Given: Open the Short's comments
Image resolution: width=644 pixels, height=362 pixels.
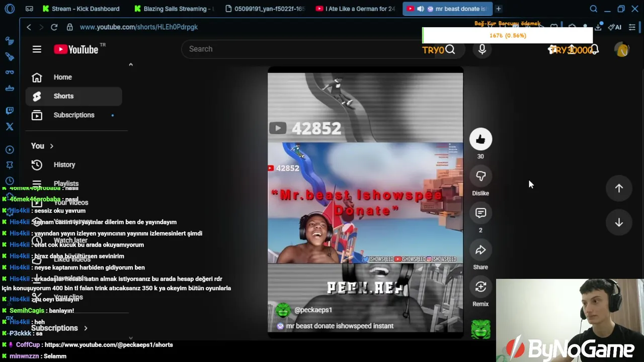Looking at the screenshot, I should (x=480, y=213).
